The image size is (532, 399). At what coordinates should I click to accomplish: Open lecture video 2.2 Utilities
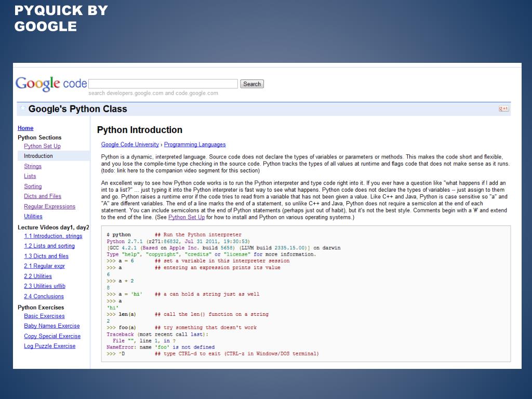coord(38,276)
